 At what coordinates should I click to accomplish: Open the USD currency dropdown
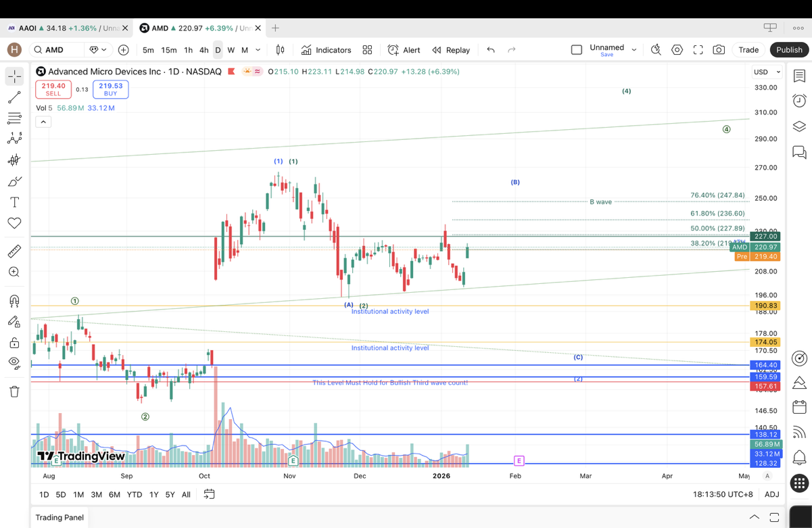[767, 72]
